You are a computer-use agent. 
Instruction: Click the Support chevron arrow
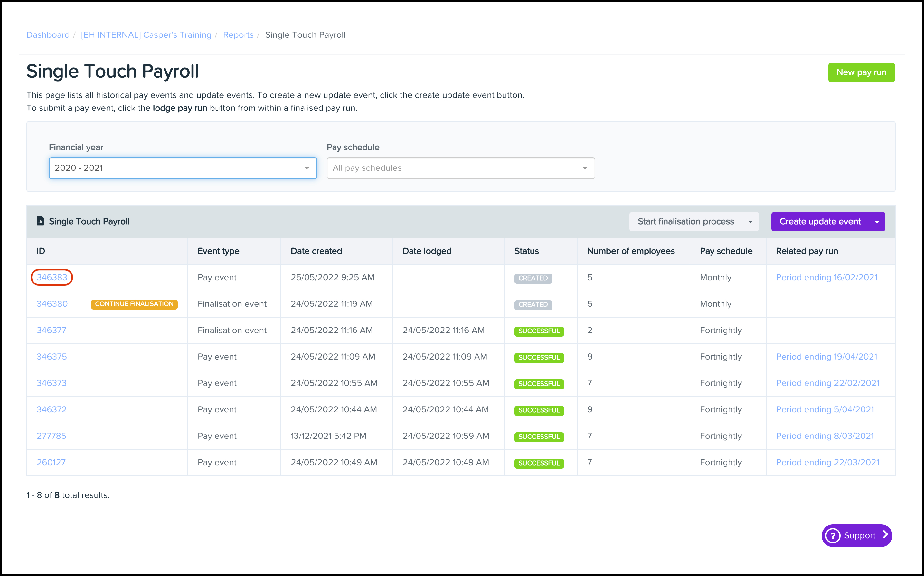tap(885, 535)
